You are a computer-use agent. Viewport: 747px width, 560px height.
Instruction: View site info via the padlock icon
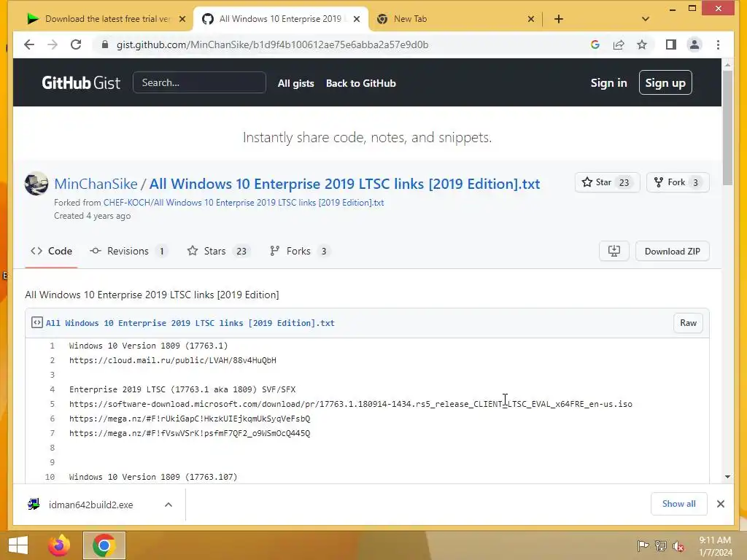pyautogui.click(x=105, y=44)
